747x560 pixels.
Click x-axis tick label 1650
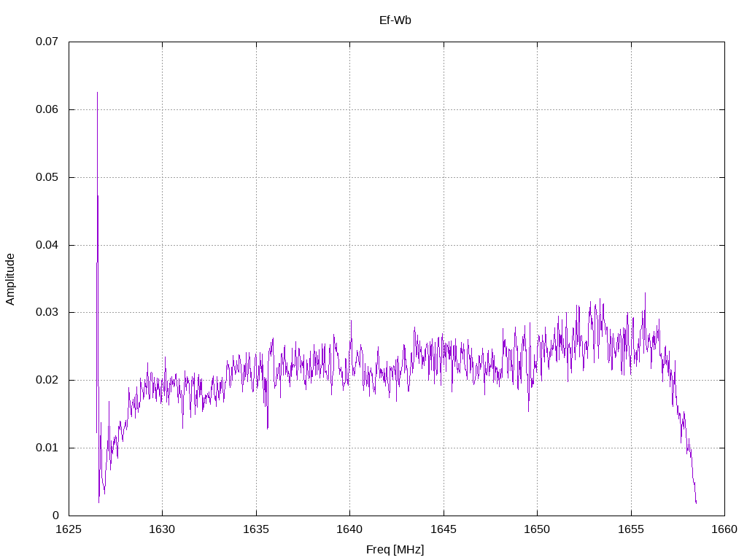tap(537, 529)
